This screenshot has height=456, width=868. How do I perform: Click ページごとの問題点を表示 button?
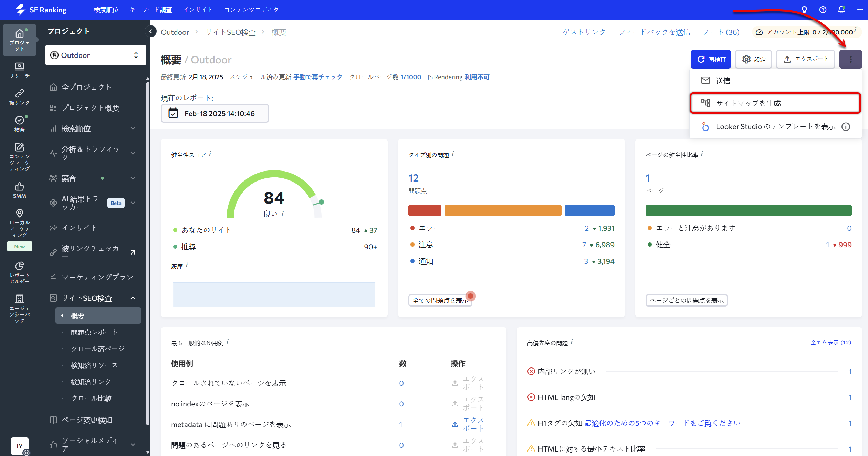[687, 300]
